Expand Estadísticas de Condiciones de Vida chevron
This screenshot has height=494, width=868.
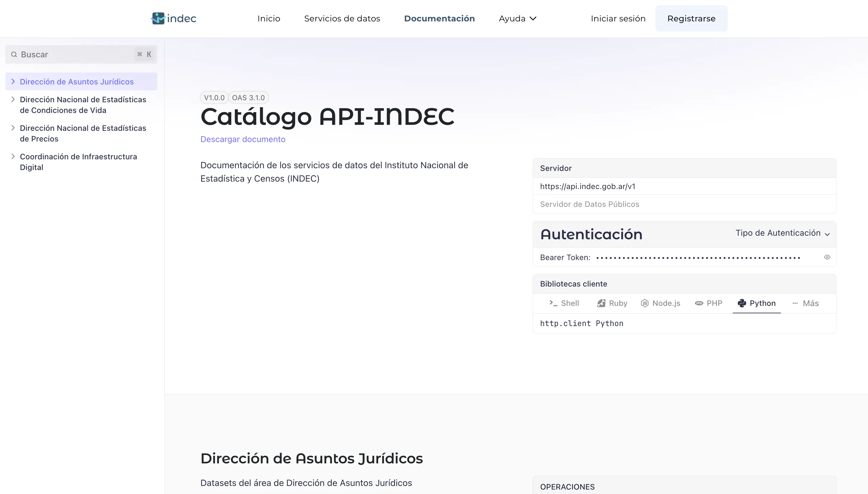click(13, 99)
